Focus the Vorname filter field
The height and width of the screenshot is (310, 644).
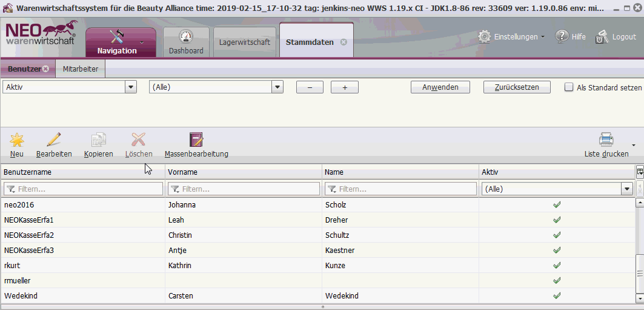coord(244,189)
